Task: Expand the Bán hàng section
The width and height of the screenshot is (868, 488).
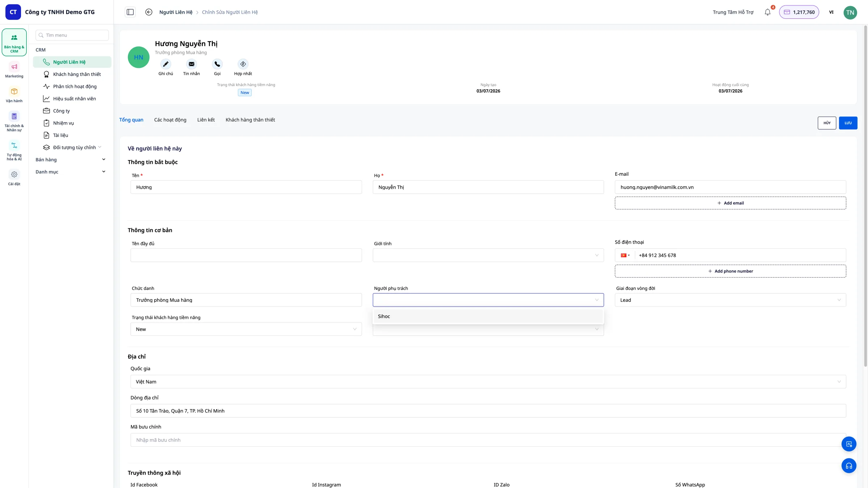Action: click(71, 160)
